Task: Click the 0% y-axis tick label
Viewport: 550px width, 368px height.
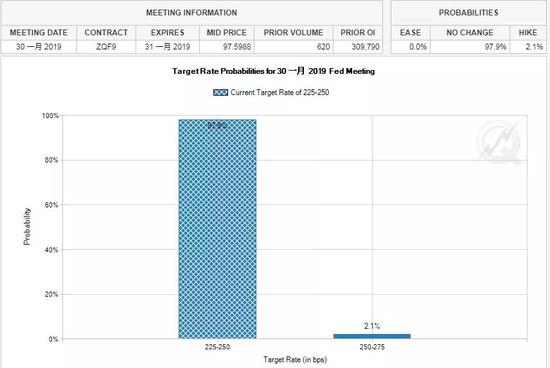Action: (53, 339)
